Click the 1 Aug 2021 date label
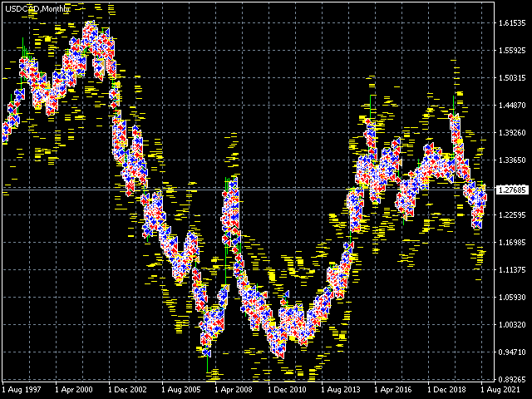The width and height of the screenshot is (532, 399). click(500, 390)
